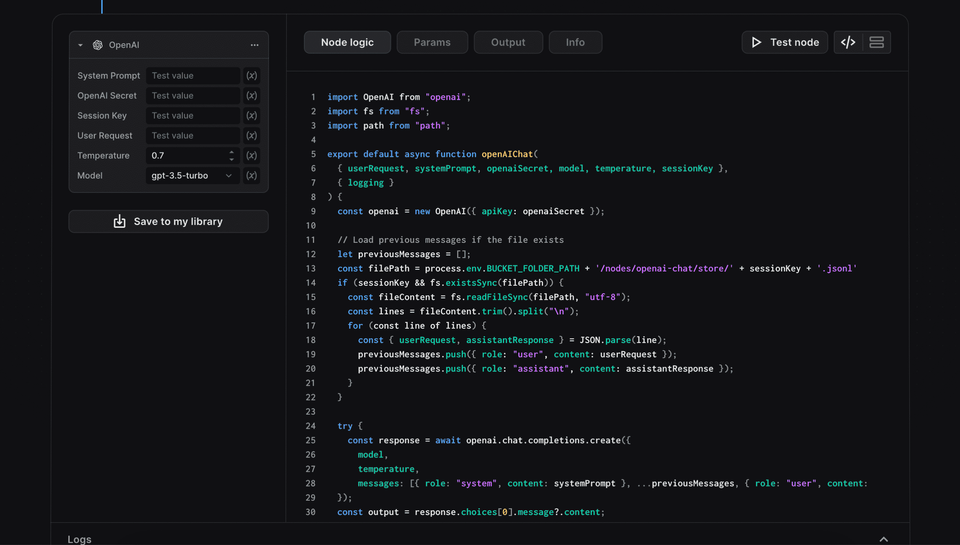
Task: Focus the System Prompt test value field
Action: click(192, 76)
